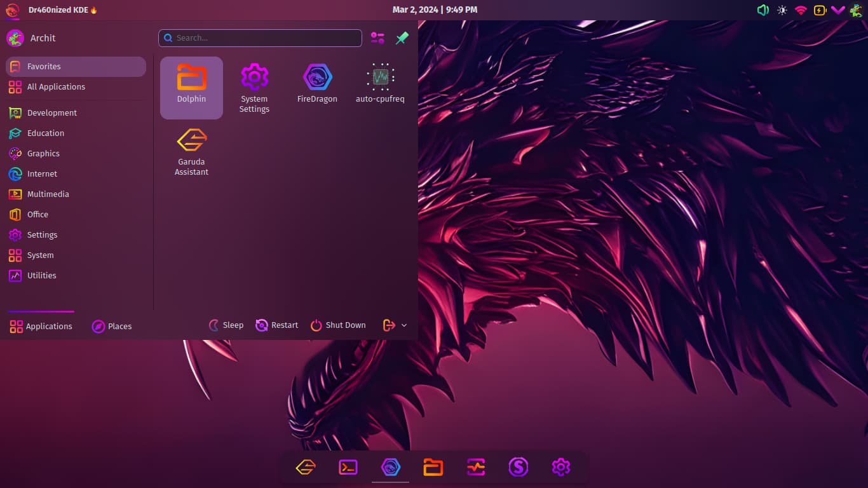Switch to the Applications tab
868x488 pixels.
pyautogui.click(x=41, y=326)
